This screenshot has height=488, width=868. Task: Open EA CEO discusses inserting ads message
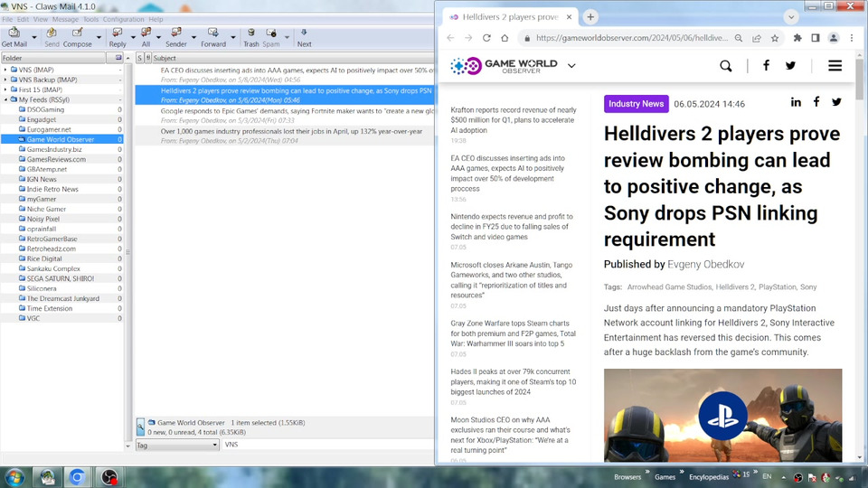click(285, 75)
